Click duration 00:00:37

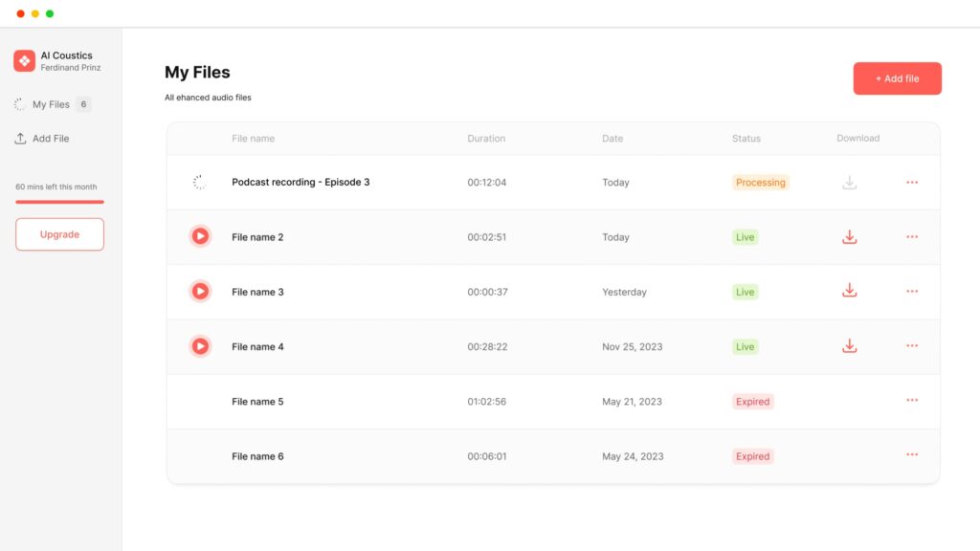click(487, 292)
